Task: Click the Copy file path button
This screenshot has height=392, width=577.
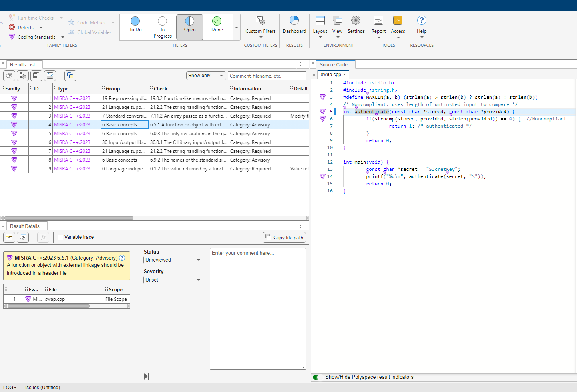Action: (x=284, y=238)
